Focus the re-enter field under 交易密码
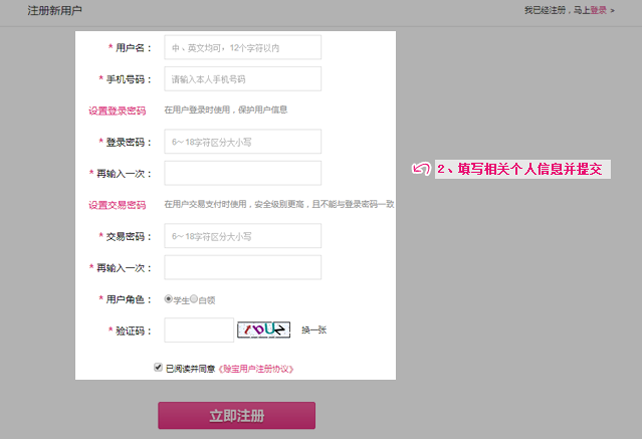This screenshot has height=439, width=642. (243, 267)
